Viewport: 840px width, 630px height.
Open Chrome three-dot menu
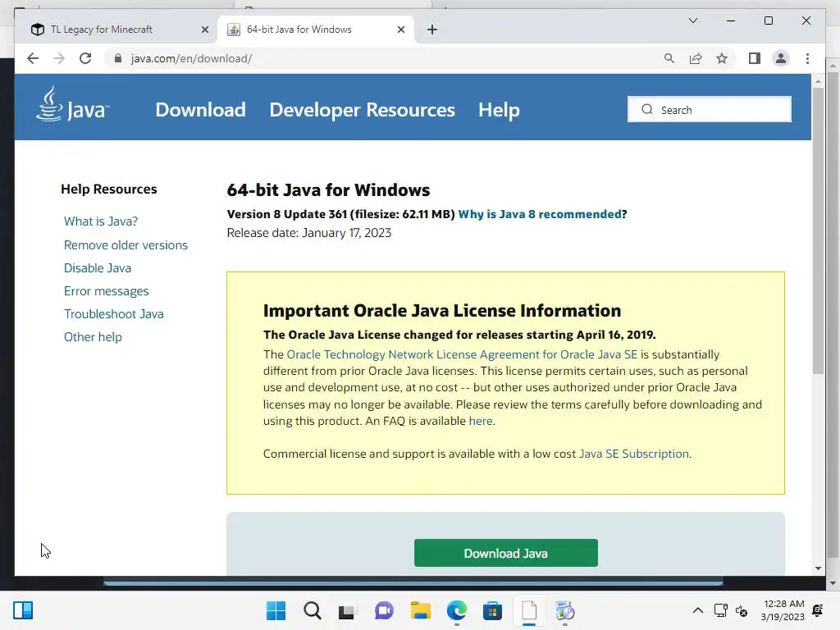click(807, 58)
